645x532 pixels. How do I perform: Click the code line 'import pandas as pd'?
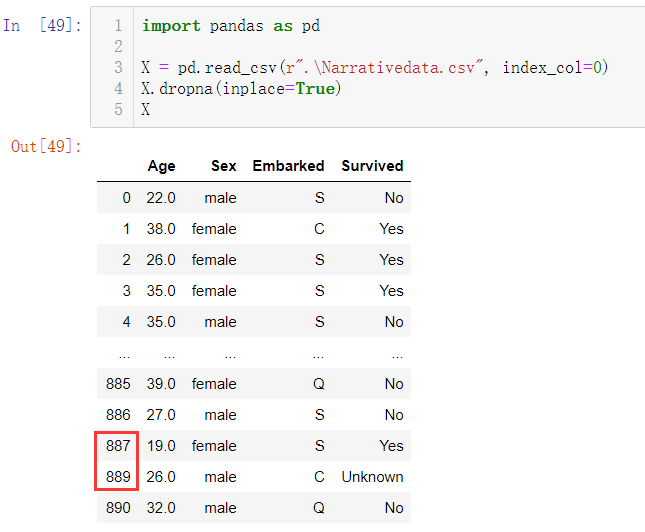[x=231, y=26]
